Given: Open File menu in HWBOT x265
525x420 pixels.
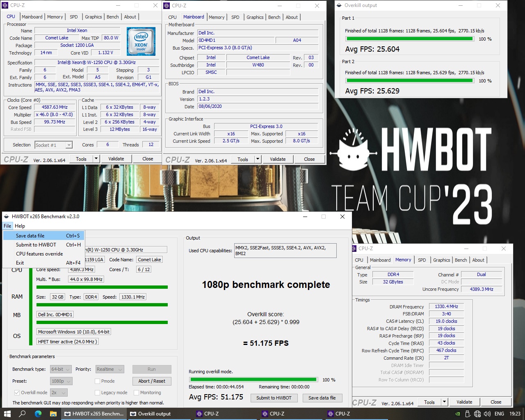Looking at the screenshot, I should pos(7,226).
